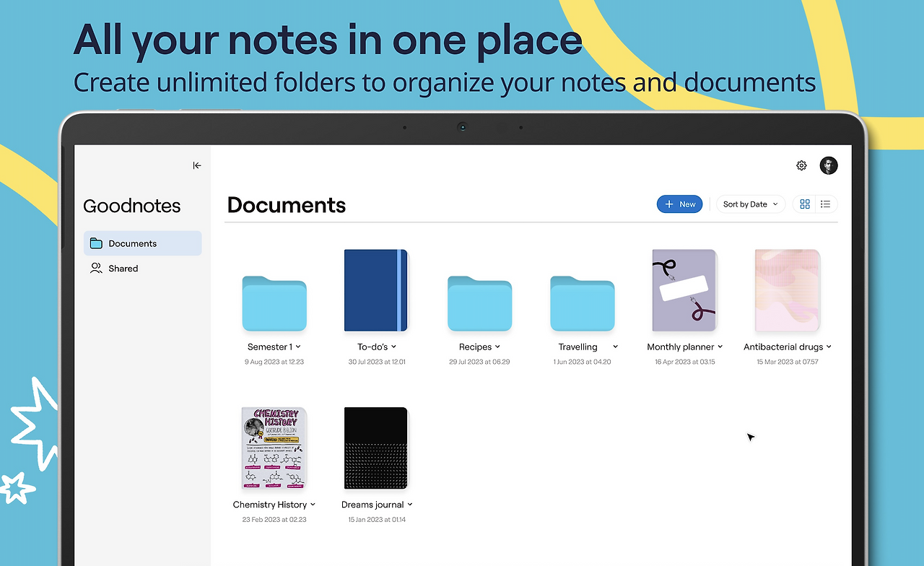Create a new document with New button
924x566 pixels.
pos(679,204)
